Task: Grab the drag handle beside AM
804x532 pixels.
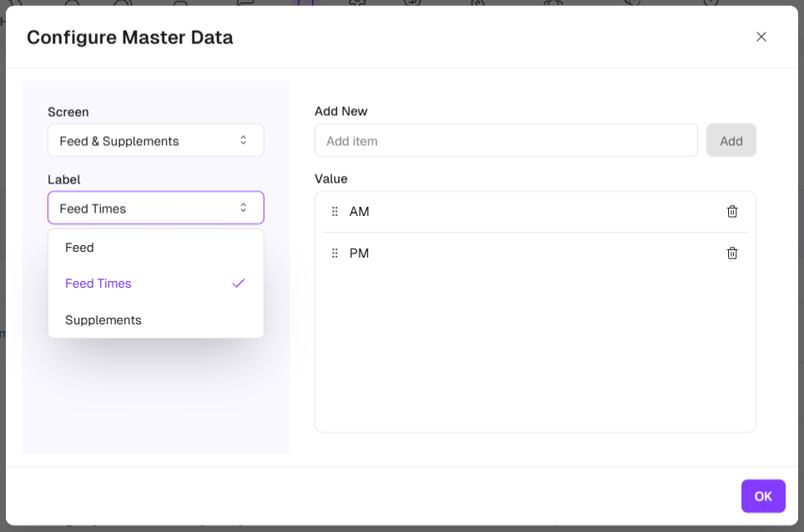Action: [334, 212]
